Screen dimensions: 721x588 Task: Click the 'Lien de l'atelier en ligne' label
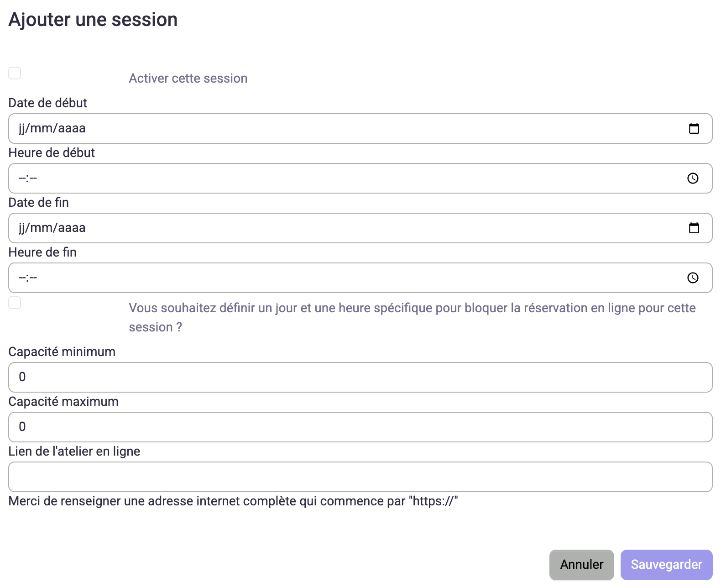tap(74, 451)
